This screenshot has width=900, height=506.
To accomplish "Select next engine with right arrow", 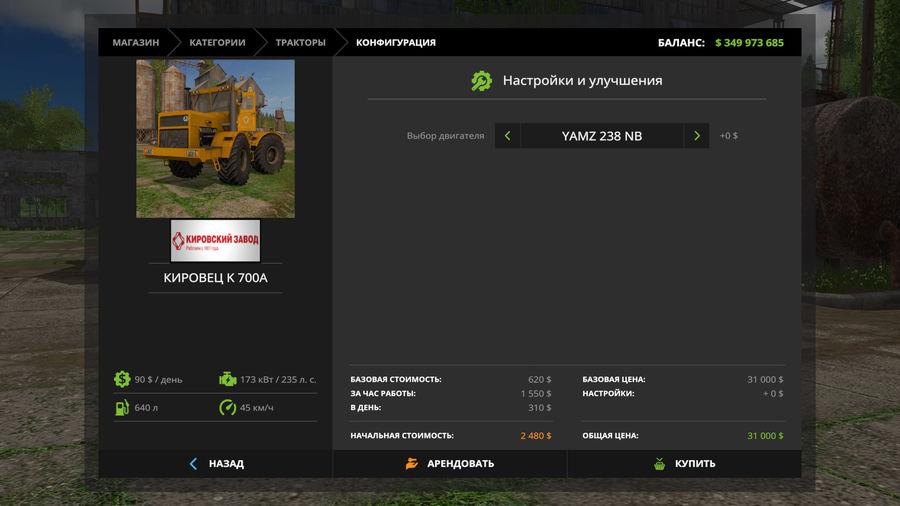I will pyautogui.click(x=697, y=136).
